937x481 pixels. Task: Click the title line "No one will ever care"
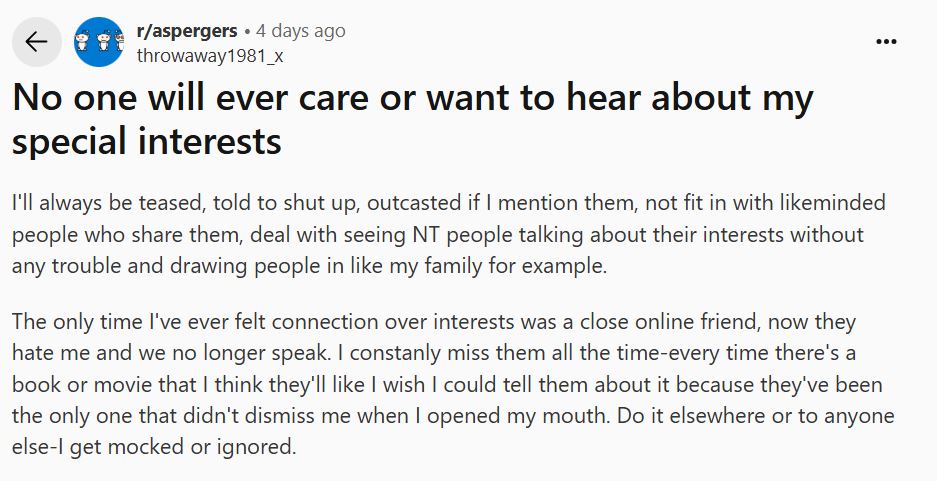413,98
